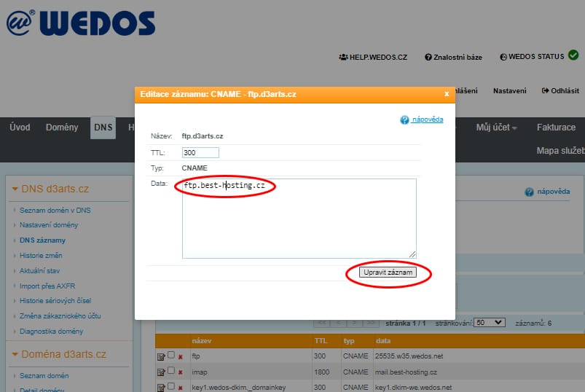Select the ftp record checkbox
Screen dimensions: 585x392
pos(171,355)
